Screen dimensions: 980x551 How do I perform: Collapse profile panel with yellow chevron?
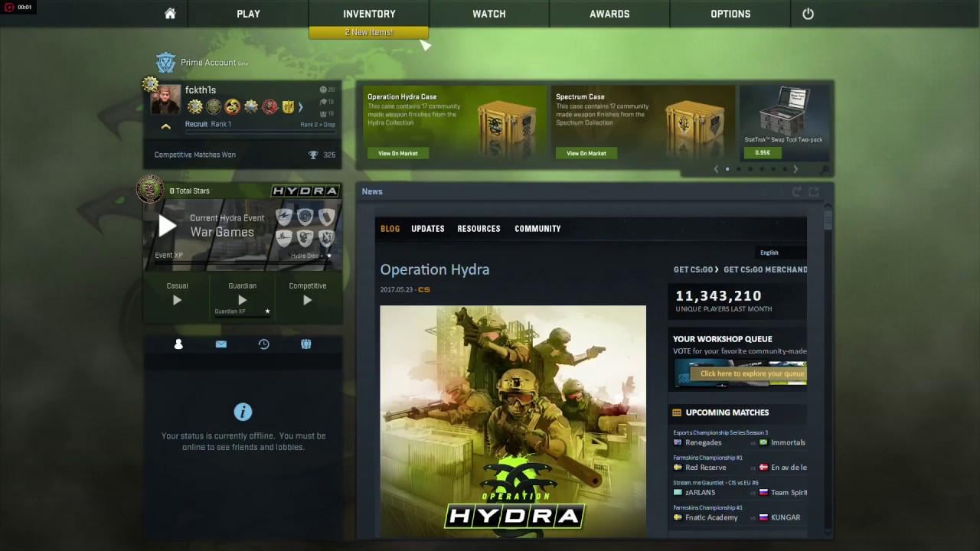[165, 126]
